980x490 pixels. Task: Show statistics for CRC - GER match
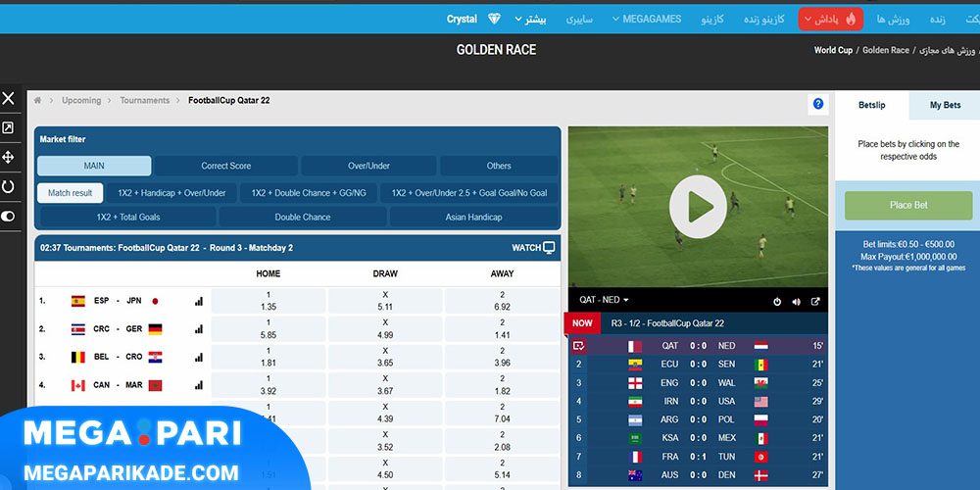point(199,328)
